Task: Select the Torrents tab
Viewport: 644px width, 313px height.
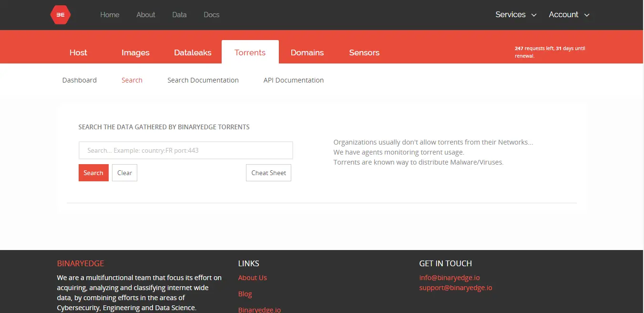Action: point(250,52)
